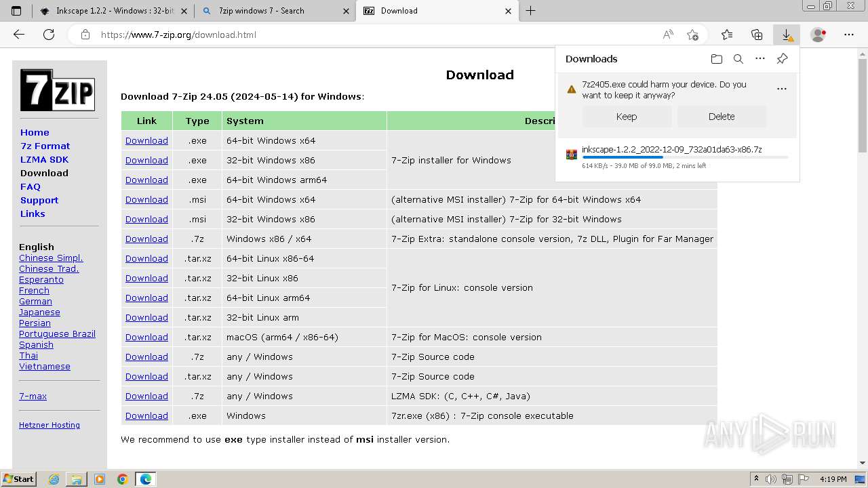Screen dimensions: 868x488
Task: Open Read aloud in address bar
Action: tap(668, 35)
